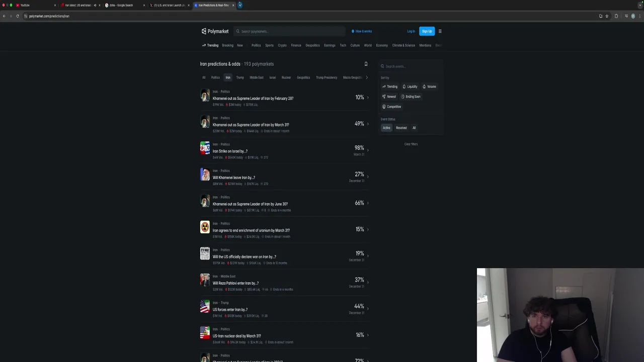Sort events by Ending Soon
The width and height of the screenshot is (644, 362).
tap(411, 97)
